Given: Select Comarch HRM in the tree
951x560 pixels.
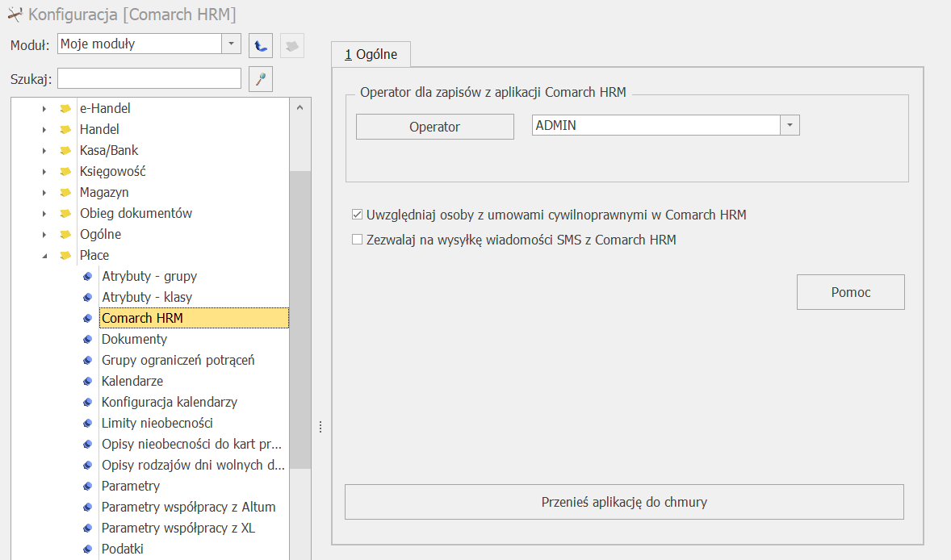Looking at the screenshot, I should (194, 318).
